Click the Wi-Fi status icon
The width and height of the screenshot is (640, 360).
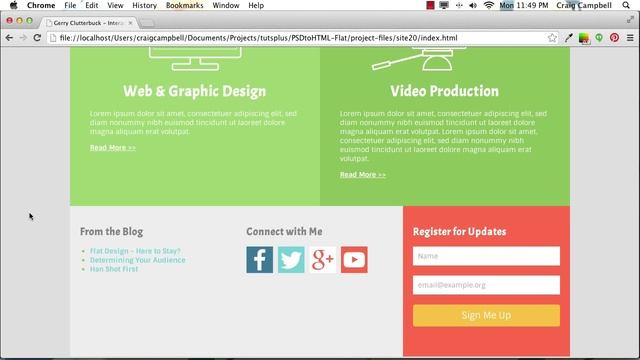tap(489, 5)
